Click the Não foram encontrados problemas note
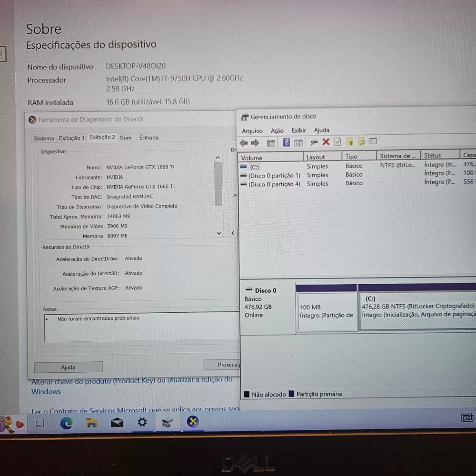 tap(99, 318)
